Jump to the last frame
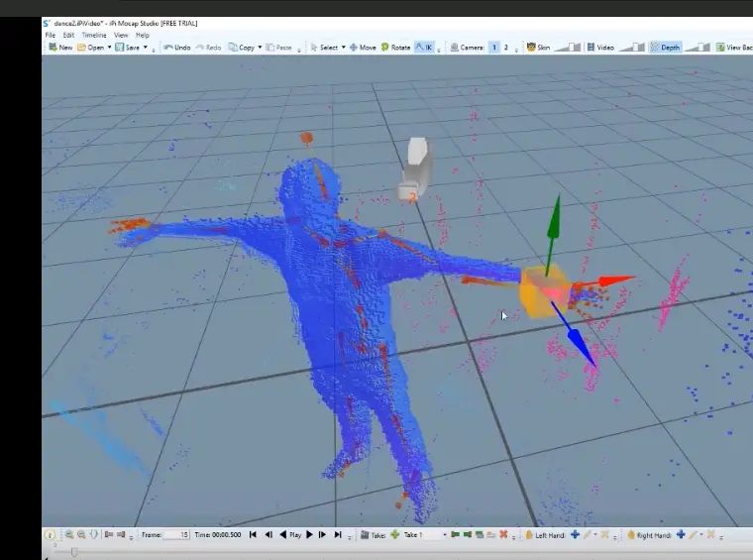 [x=338, y=534]
